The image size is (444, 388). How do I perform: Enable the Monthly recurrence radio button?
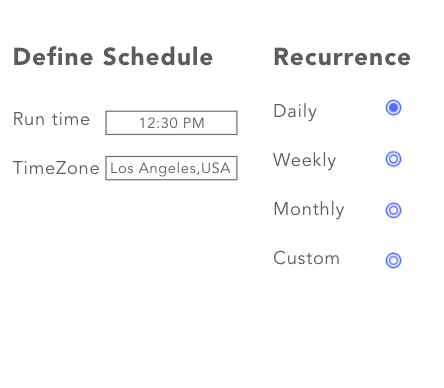393,210
